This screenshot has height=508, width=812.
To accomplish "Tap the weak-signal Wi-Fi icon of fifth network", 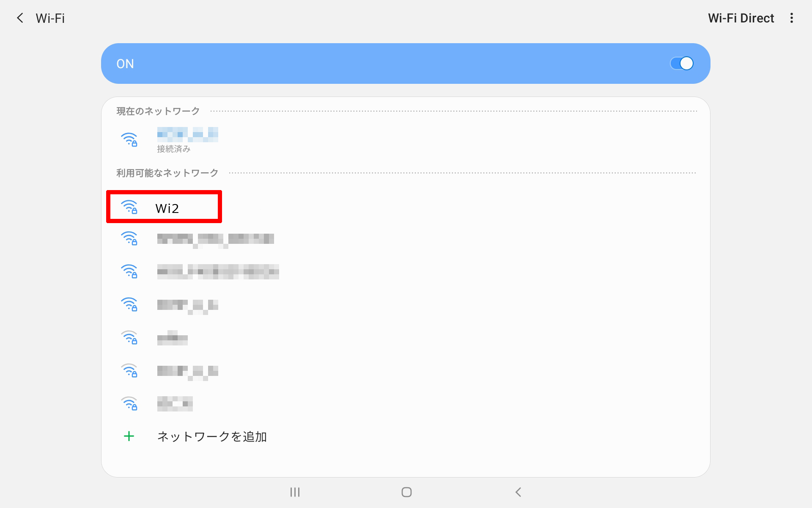I will pyautogui.click(x=129, y=338).
